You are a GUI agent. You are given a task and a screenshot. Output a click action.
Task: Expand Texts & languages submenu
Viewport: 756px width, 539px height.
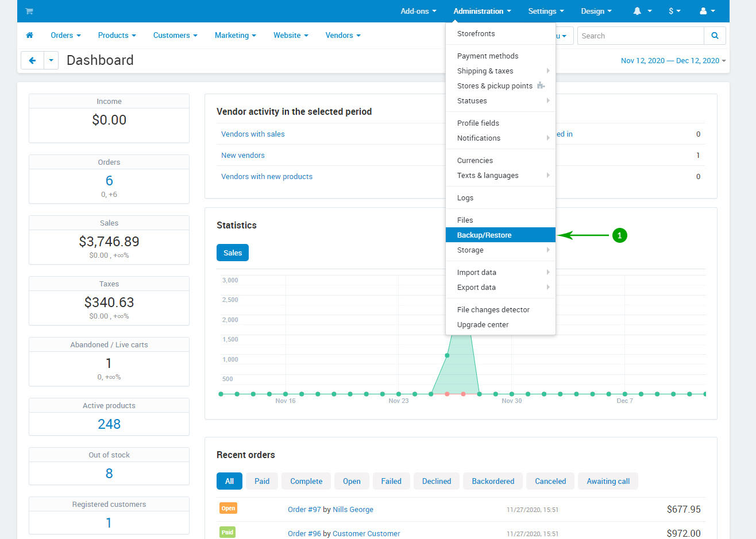[x=500, y=175]
